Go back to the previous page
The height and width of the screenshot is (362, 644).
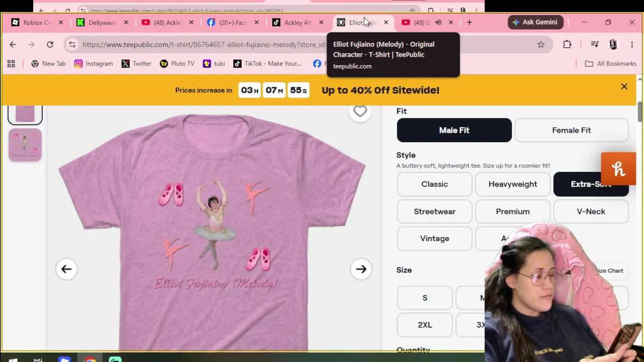pos(13,45)
